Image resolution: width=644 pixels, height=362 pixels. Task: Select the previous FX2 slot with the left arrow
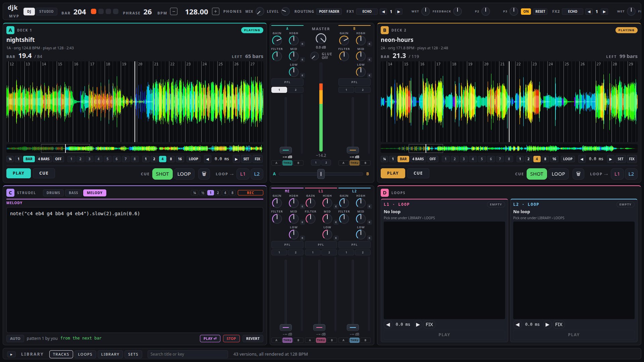click(589, 11)
